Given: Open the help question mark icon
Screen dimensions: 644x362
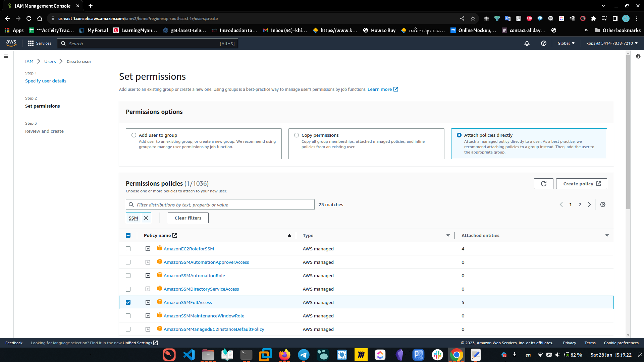Looking at the screenshot, I should click(x=544, y=43).
